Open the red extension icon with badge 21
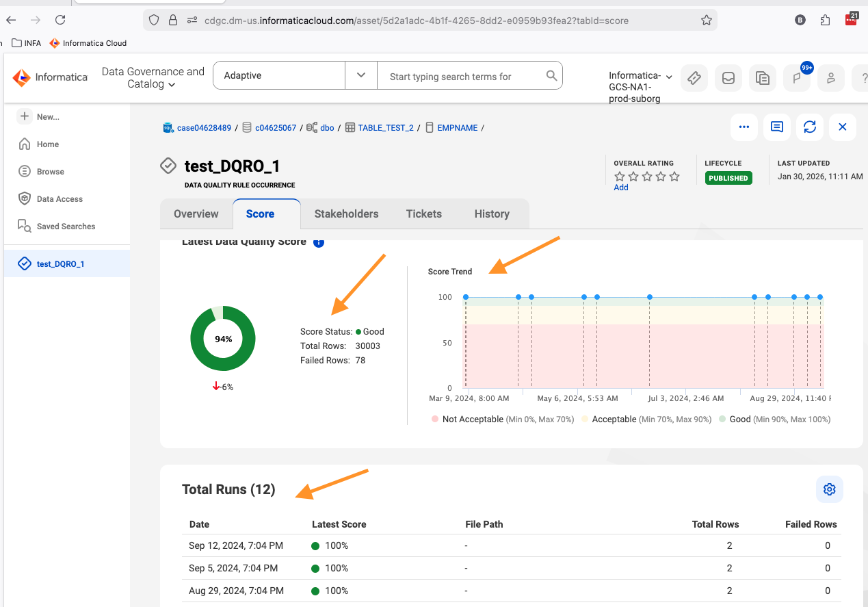This screenshot has width=868, height=607. coord(852,18)
